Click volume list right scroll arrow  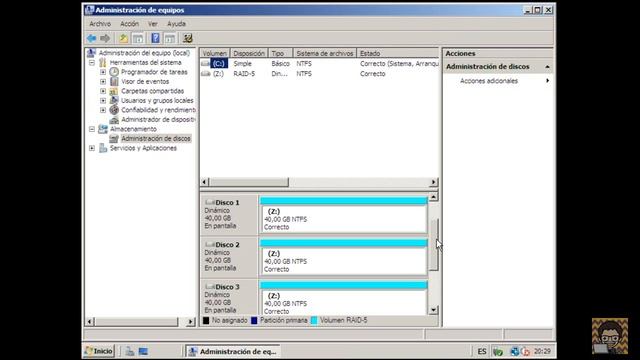[x=433, y=182]
